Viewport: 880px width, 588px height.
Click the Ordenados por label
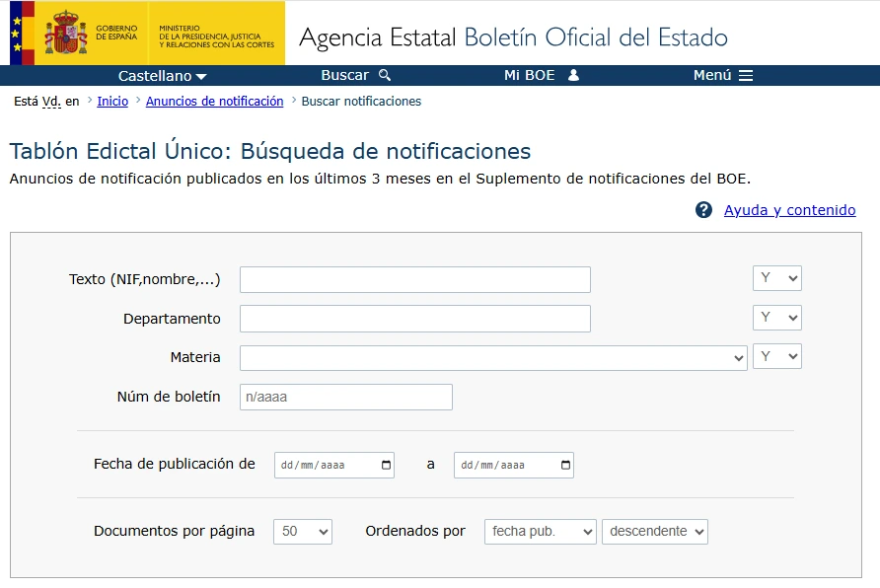415,531
